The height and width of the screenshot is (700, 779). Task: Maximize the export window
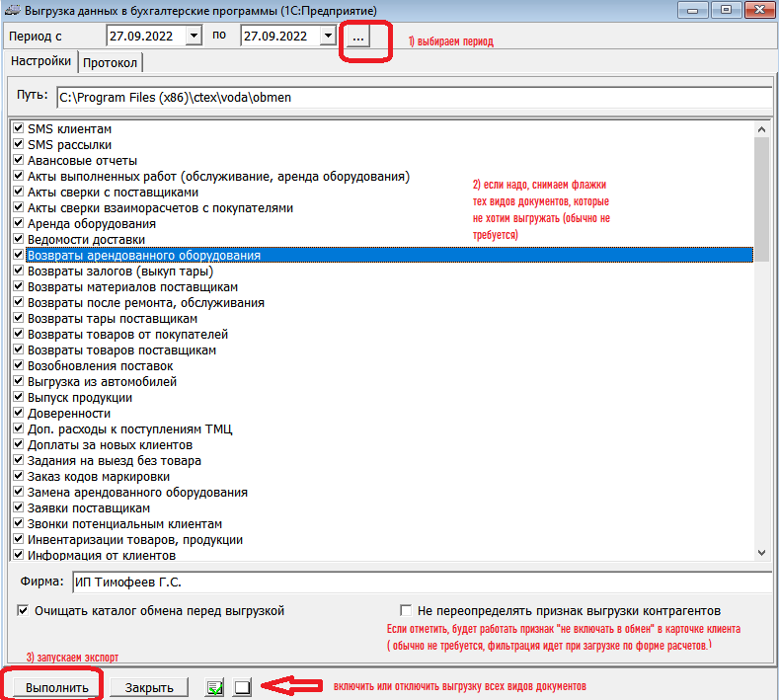pos(729,10)
